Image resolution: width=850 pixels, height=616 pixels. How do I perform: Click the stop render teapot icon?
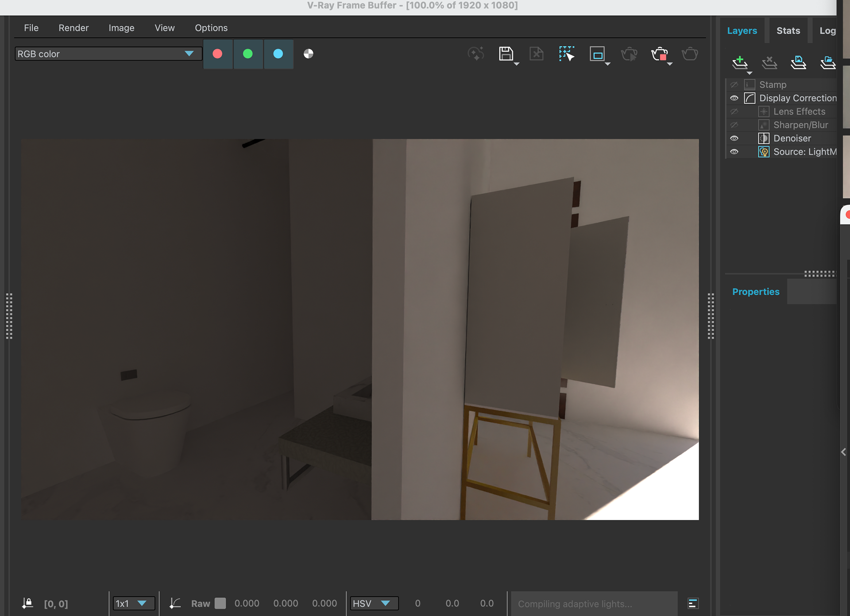(659, 54)
